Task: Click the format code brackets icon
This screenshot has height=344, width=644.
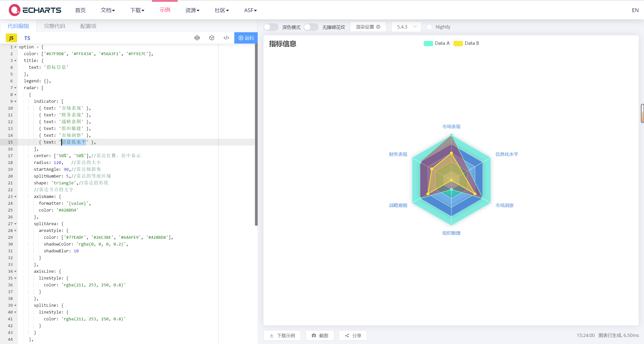Action: point(226,38)
